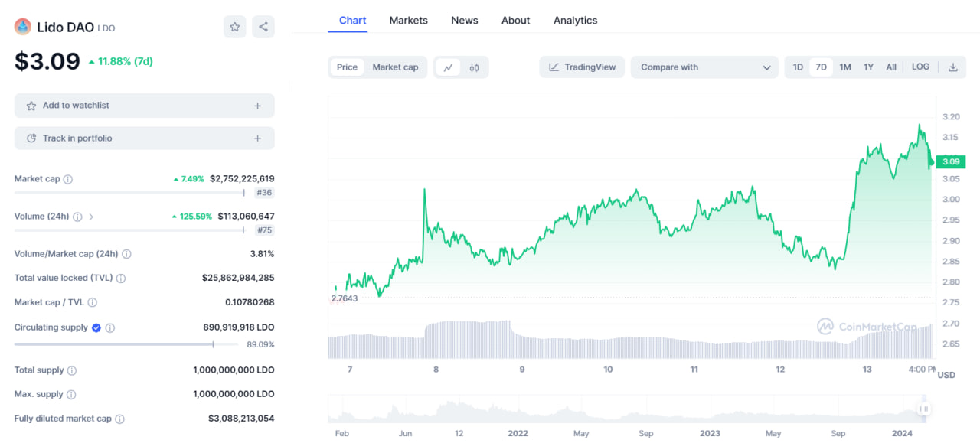This screenshot has height=443, width=980.
Task: Click the Total value locked info icon
Action: coord(121,279)
